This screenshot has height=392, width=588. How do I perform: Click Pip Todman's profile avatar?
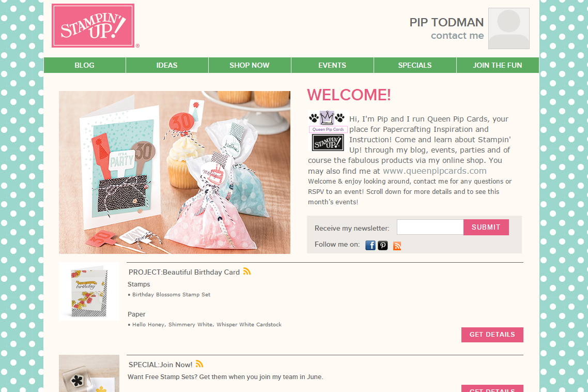pyautogui.click(x=508, y=28)
